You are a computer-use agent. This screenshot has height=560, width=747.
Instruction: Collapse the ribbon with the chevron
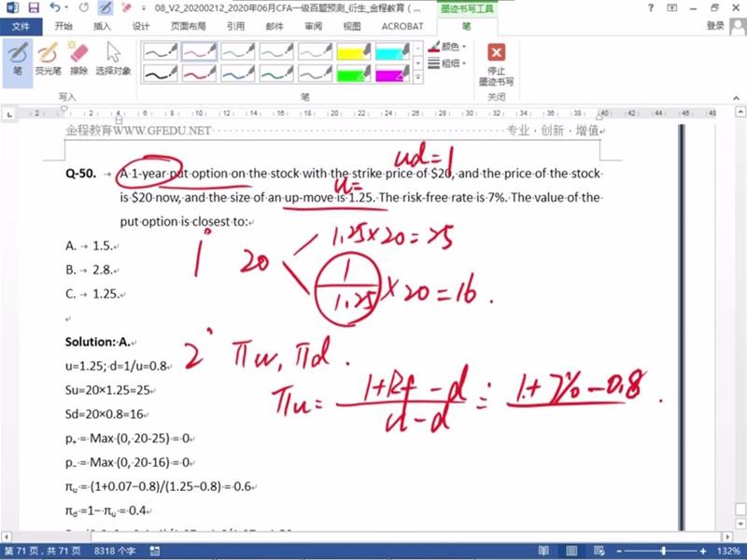(737, 98)
